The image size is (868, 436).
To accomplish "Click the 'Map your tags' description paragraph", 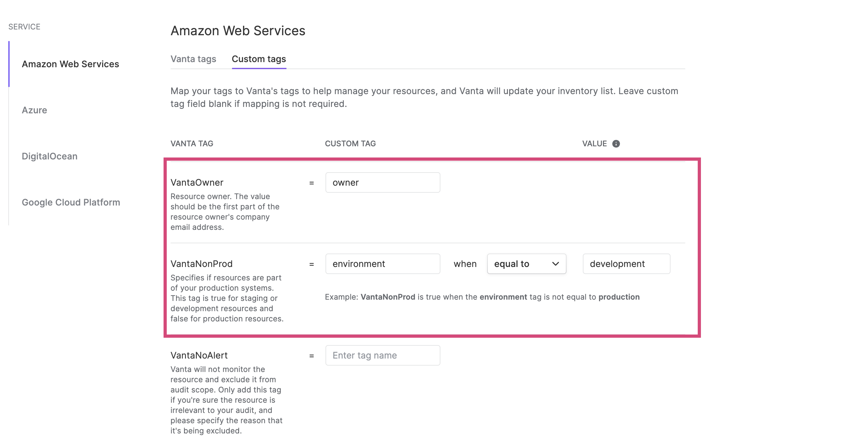I will pos(424,97).
